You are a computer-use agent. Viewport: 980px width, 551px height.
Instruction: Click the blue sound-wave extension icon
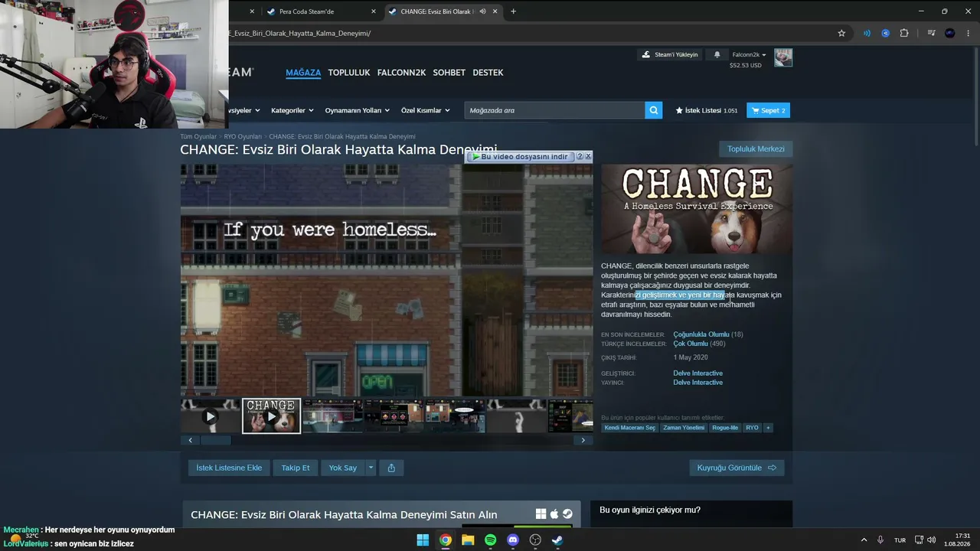coord(867,34)
